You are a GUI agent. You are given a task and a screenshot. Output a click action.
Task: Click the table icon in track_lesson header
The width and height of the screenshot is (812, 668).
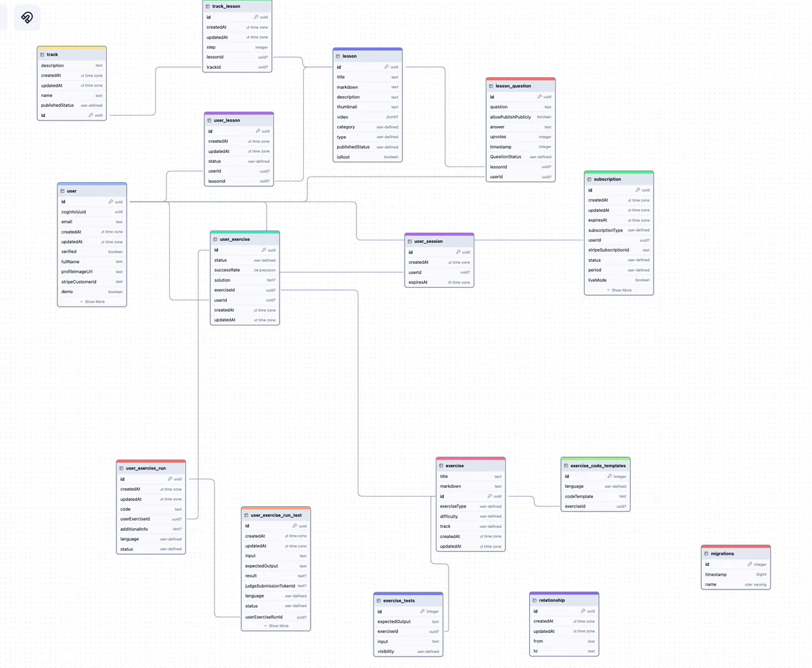click(x=208, y=6)
